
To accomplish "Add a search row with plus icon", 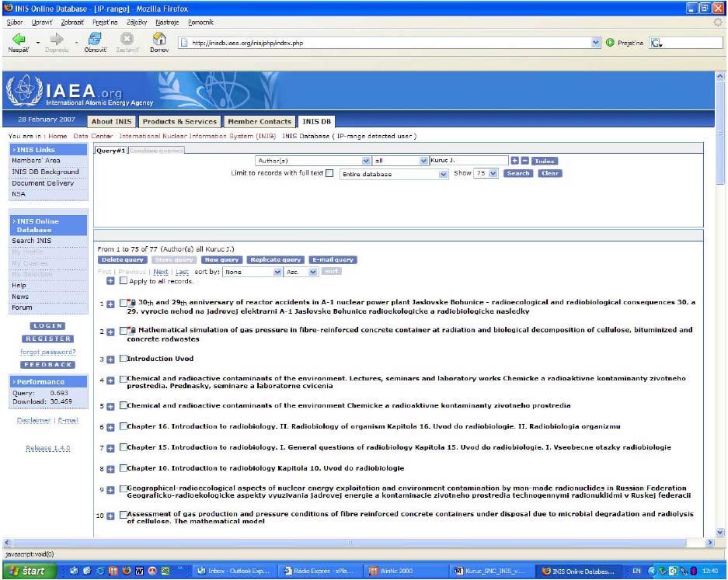I will [x=514, y=161].
